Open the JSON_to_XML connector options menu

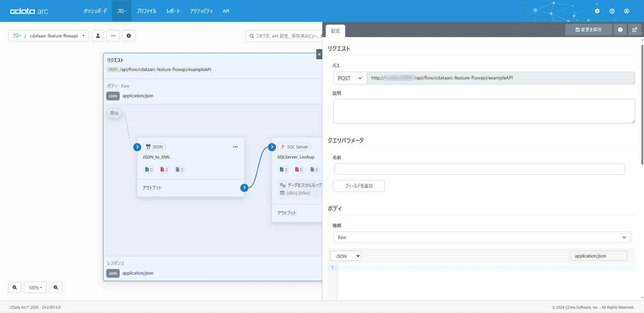pos(235,147)
